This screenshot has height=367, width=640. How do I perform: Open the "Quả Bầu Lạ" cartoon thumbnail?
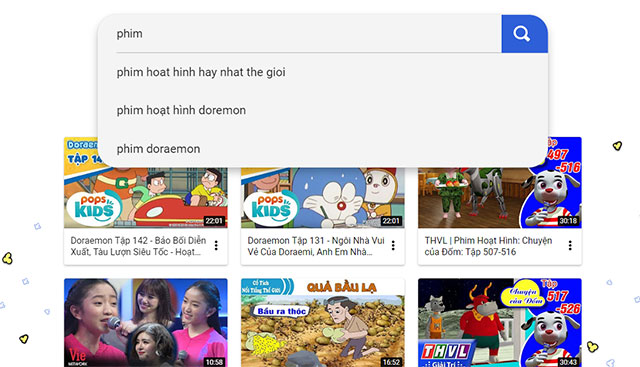click(322, 323)
